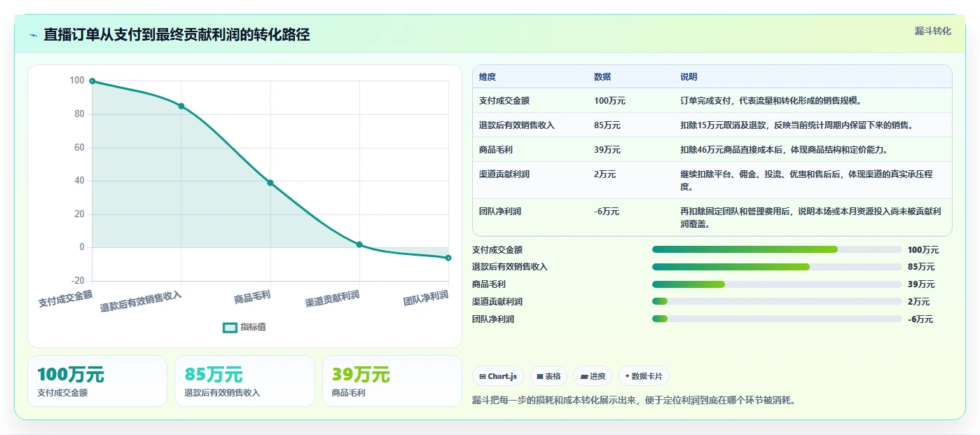Click the 数据 column header
Image resolution: width=980 pixels, height=435 pixels.
pyautogui.click(x=602, y=77)
